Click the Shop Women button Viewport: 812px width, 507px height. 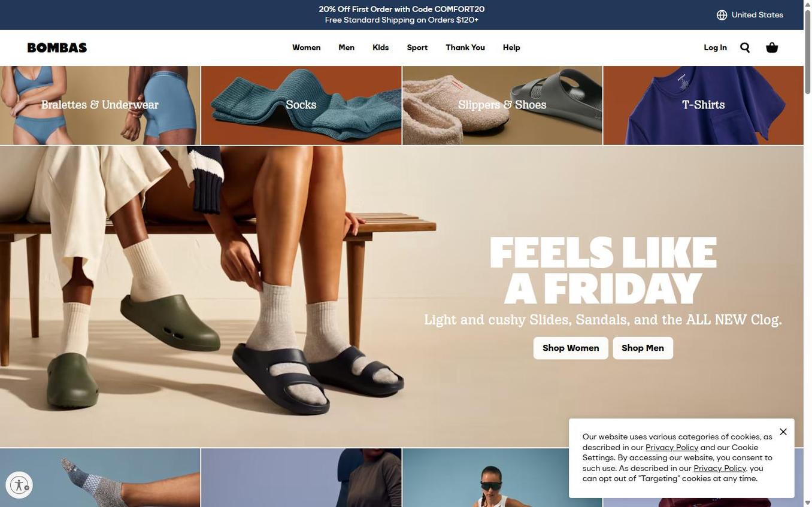[x=571, y=348]
